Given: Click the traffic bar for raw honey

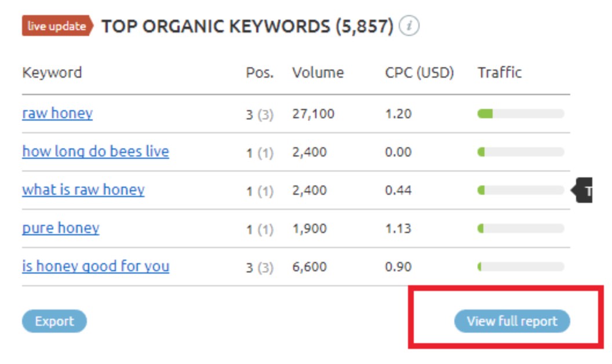Looking at the screenshot, I should pyautogui.click(x=520, y=114).
